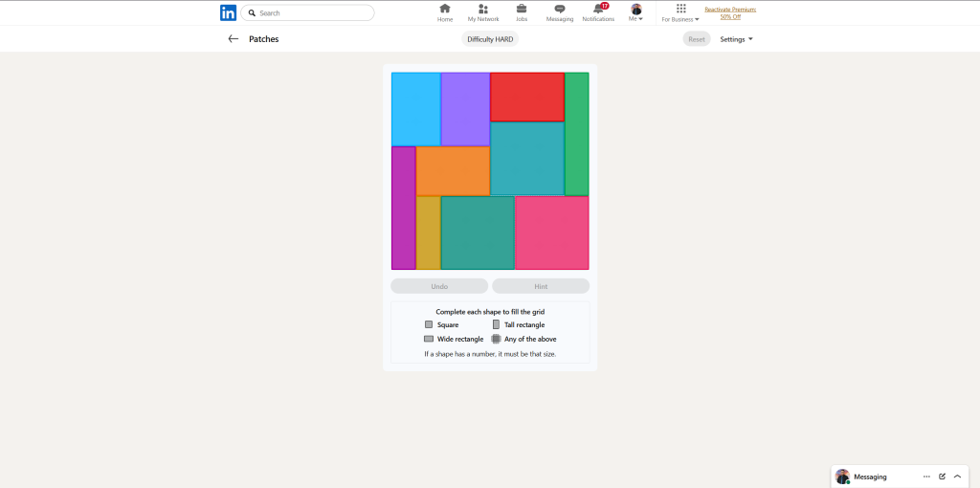The height and width of the screenshot is (488, 980).
Task: Click the Hint button
Action: tap(541, 286)
